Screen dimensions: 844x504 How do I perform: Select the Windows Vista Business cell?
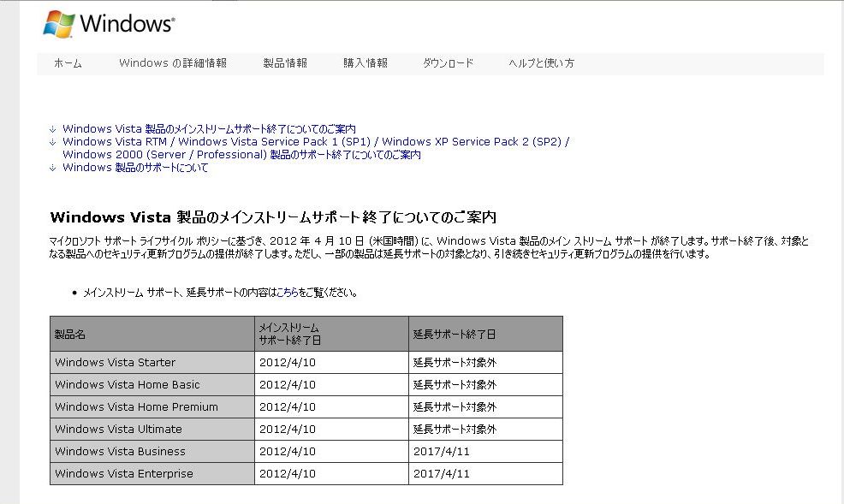[152, 452]
